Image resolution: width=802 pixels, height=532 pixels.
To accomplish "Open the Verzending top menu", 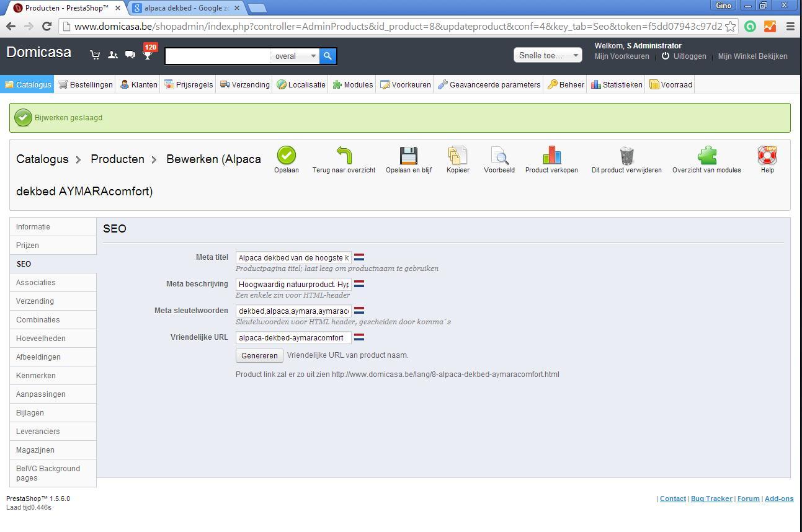I will (x=245, y=84).
